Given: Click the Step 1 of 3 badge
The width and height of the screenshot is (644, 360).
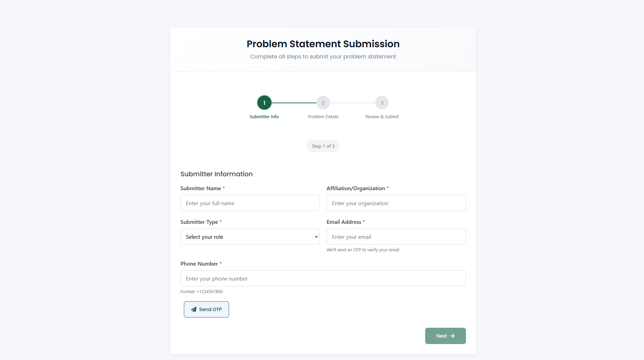Looking at the screenshot, I should tap(323, 146).
